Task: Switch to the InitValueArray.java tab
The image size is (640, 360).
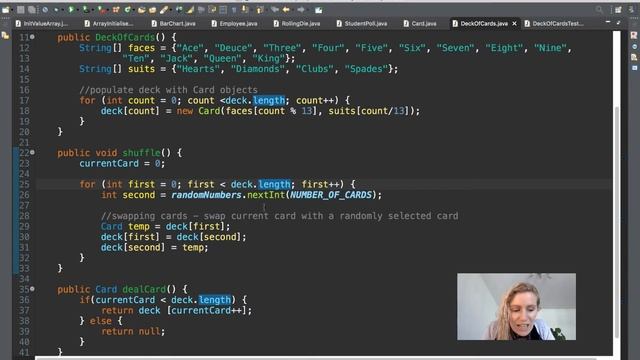Action: click(x=42, y=24)
